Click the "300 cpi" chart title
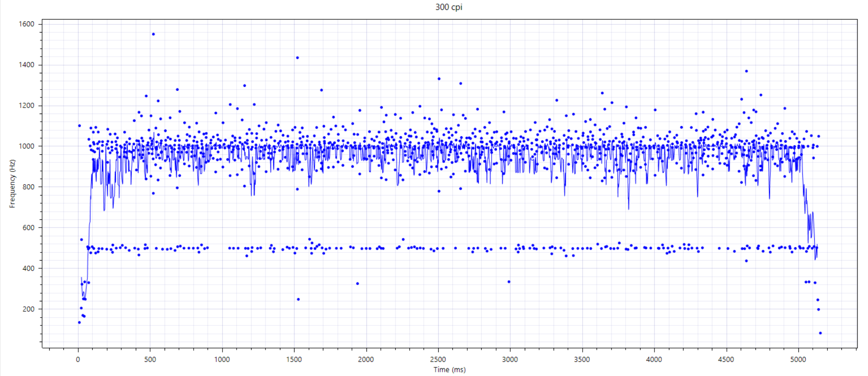868x376 pixels. (448, 7)
